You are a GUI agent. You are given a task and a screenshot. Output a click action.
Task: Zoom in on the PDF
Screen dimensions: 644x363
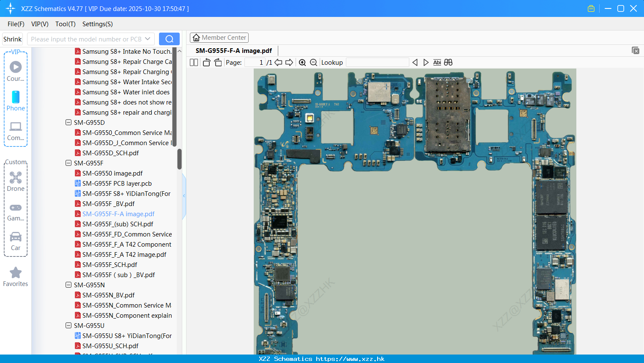(302, 62)
